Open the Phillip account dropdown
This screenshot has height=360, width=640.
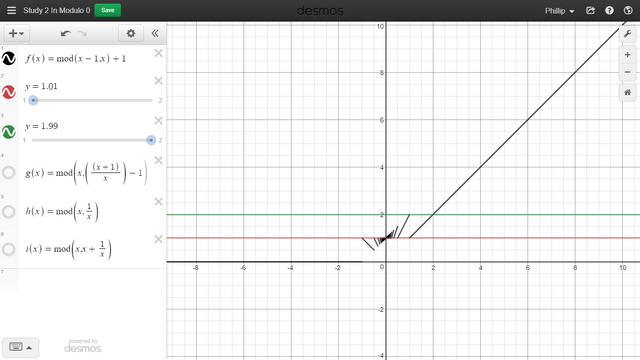[560, 11]
